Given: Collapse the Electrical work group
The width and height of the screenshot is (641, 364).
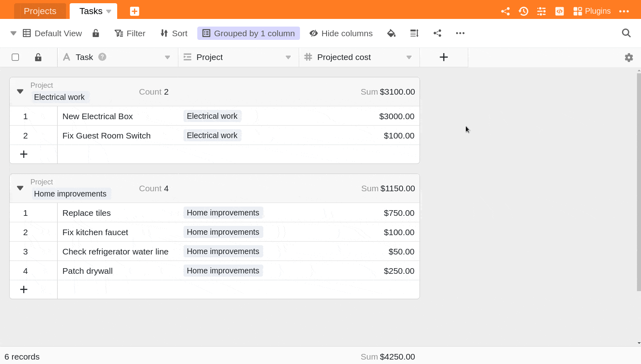Looking at the screenshot, I should tap(20, 91).
